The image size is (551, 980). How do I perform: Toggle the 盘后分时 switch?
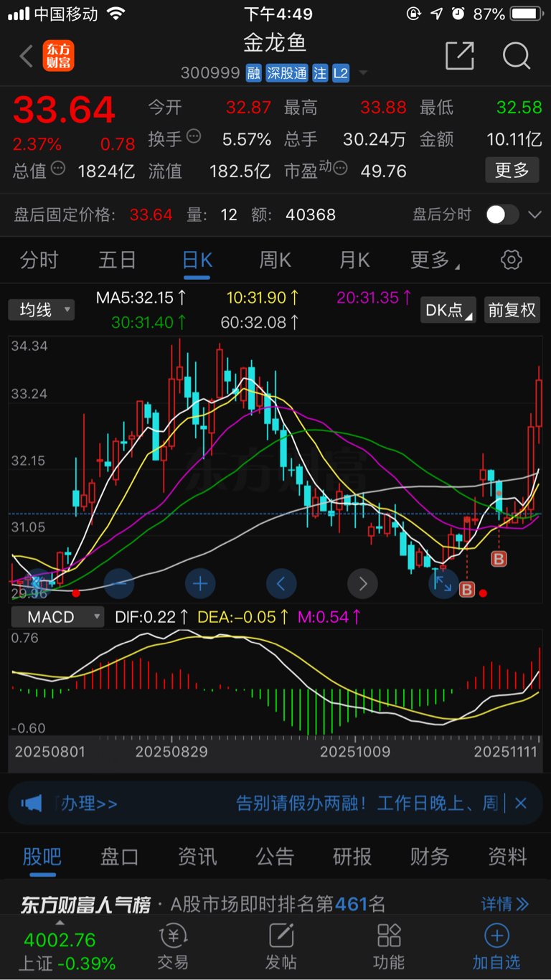click(501, 215)
